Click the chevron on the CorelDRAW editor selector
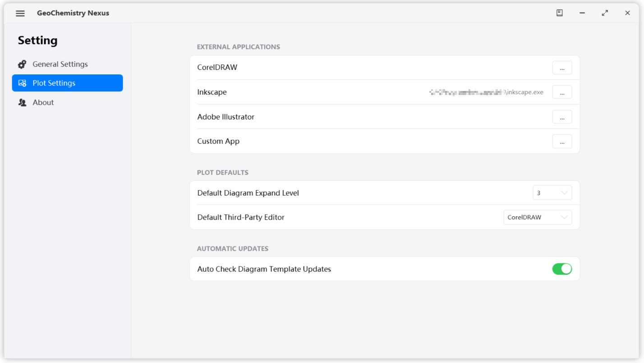The image size is (644, 363). pos(564,217)
